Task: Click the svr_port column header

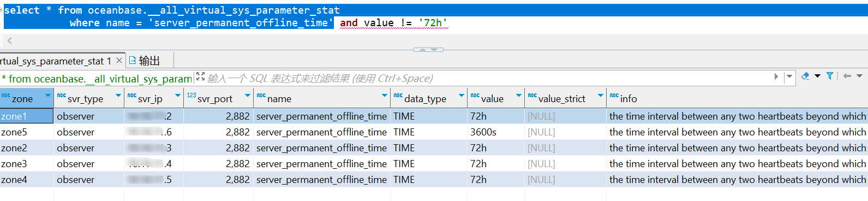Action: pos(218,99)
